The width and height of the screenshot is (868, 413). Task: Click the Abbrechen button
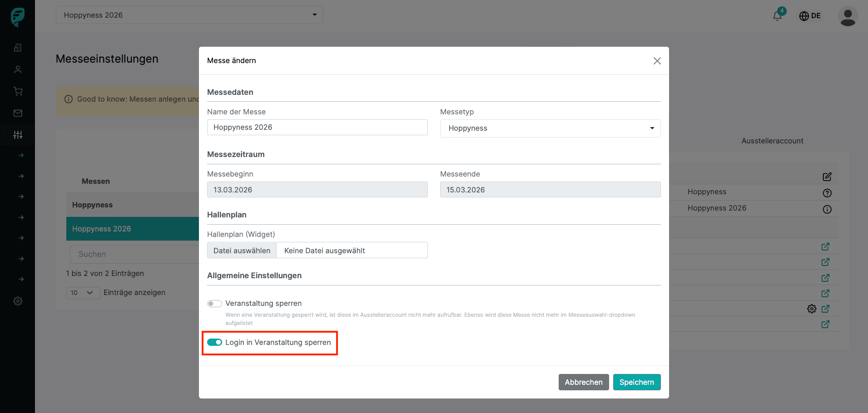[583, 382]
